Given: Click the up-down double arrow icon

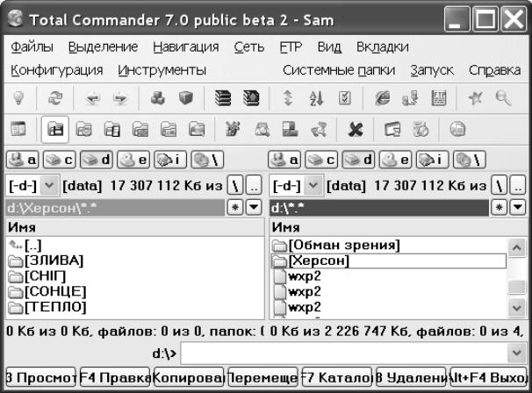Looking at the screenshot, I should pyautogui.click(x=288, y=98).
